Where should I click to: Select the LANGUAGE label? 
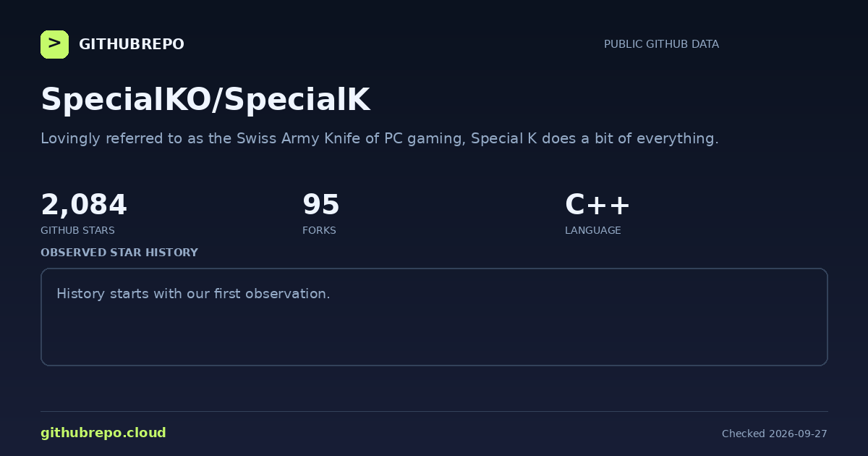[592, 230]
